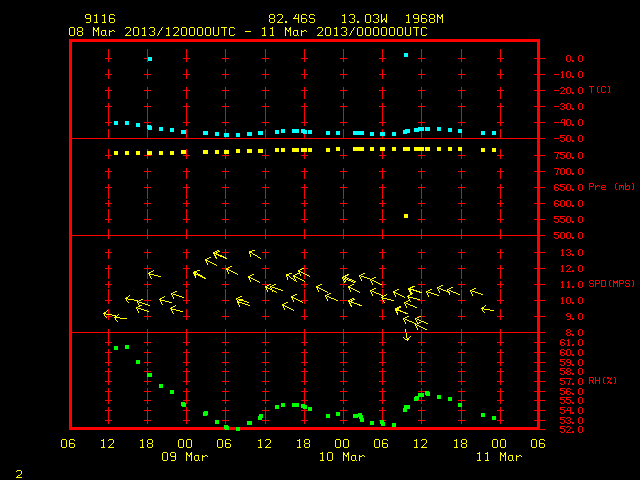Click the number 2 in the bottom-left corner
The image size is (640, 480).
tap(19, 474)
